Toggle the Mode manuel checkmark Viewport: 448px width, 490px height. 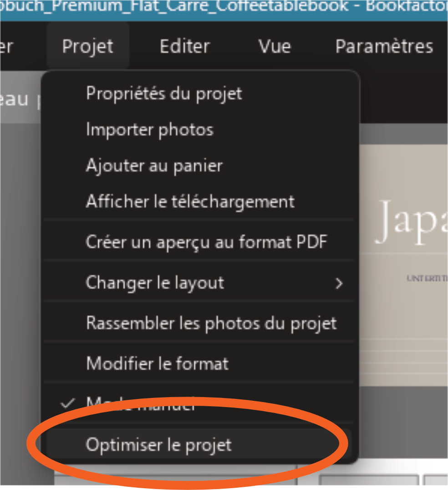[68, 403]
